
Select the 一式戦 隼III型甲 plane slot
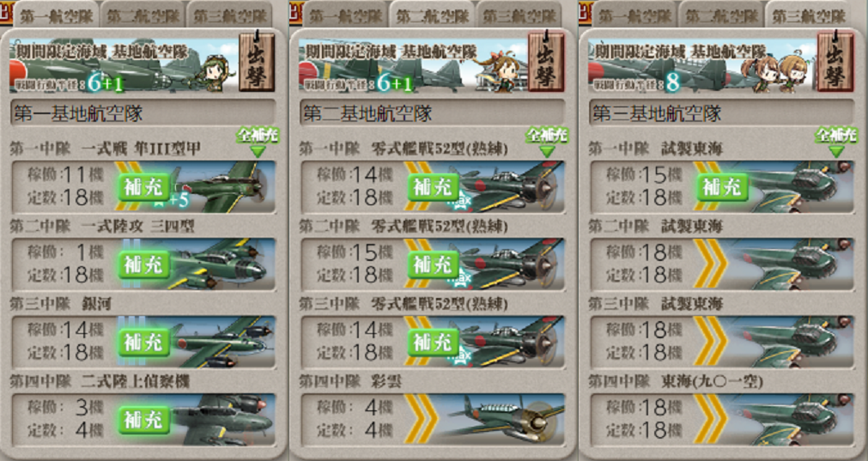(x=143, y=187)
